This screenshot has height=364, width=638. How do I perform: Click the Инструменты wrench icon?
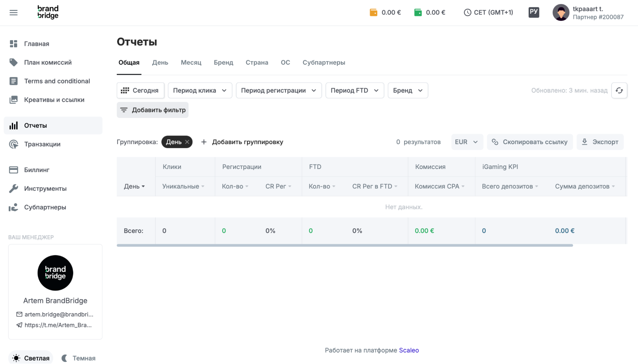coord(13,188)
